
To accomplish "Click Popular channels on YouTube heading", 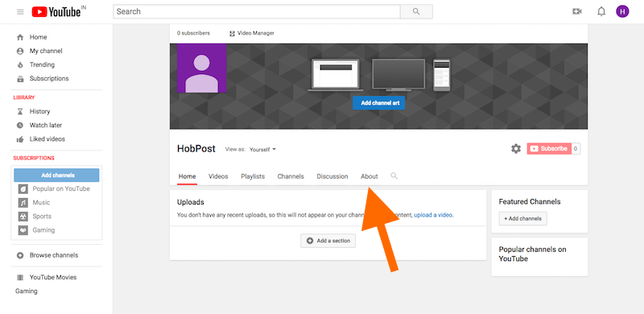I will pyautogui.click(x=532, y=254).
